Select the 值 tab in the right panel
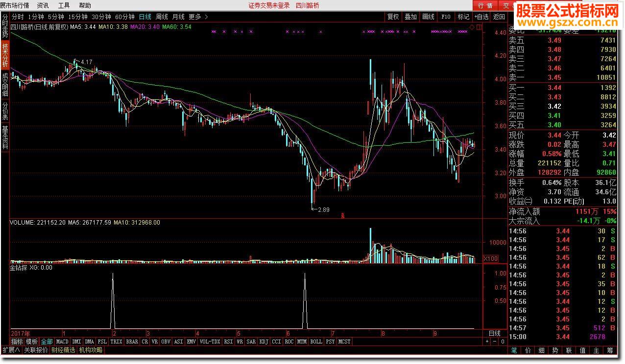 coord(583,350)
